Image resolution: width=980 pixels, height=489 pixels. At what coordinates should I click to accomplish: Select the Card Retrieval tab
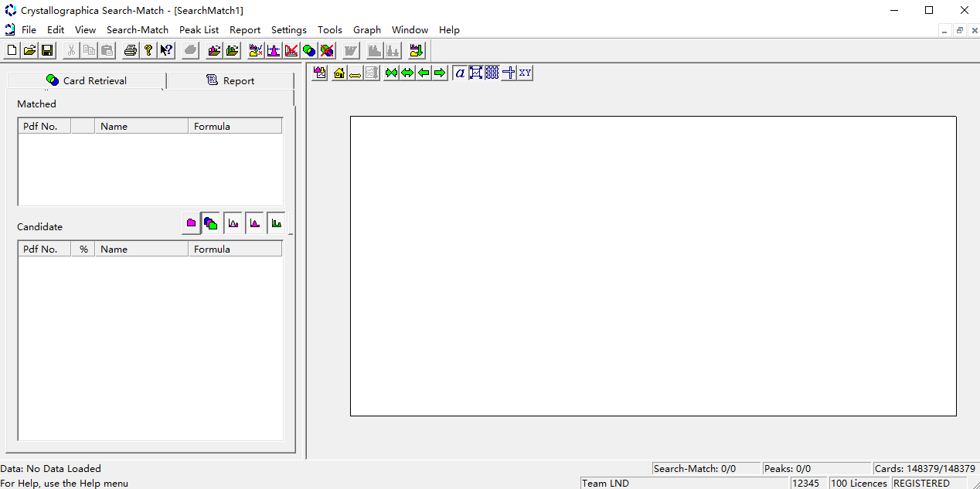[87, 80]
